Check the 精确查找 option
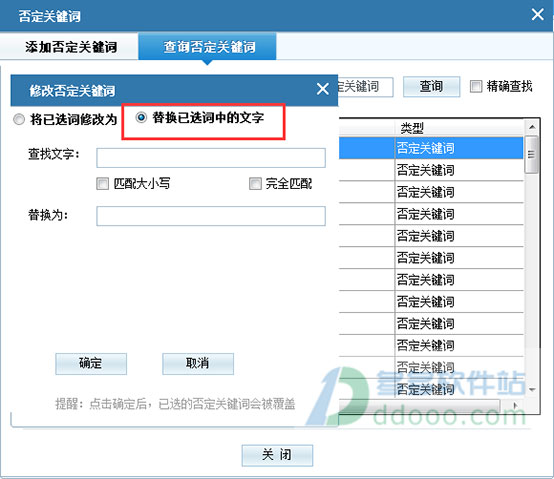554x479 pixels. (x=476, y=86)
